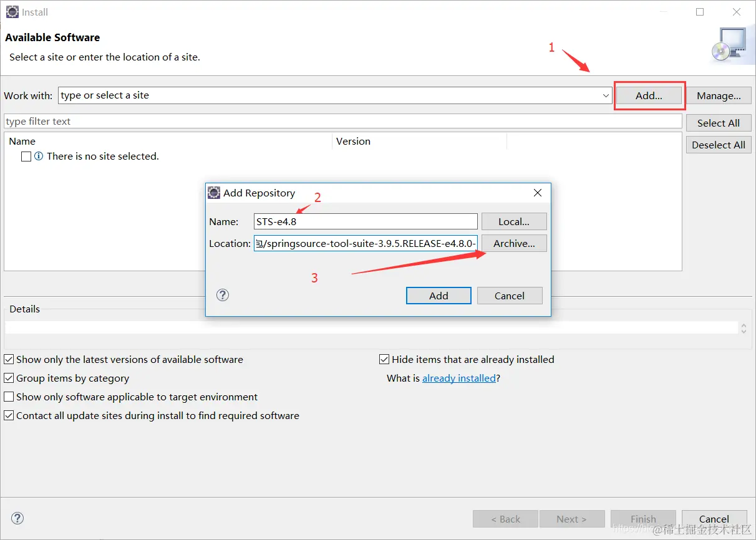The height and width of the screenshot is (540, 756).
Task: Click Deselect All button
Action: [x=719, y=145]
